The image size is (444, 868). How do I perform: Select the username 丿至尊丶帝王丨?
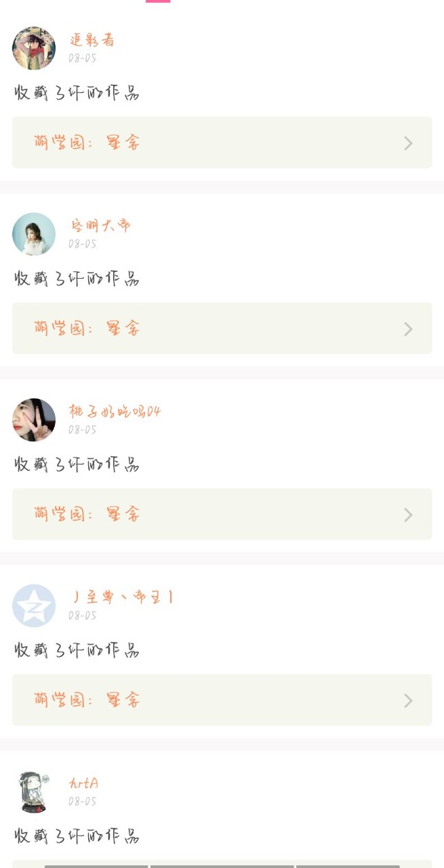(121, 597)
